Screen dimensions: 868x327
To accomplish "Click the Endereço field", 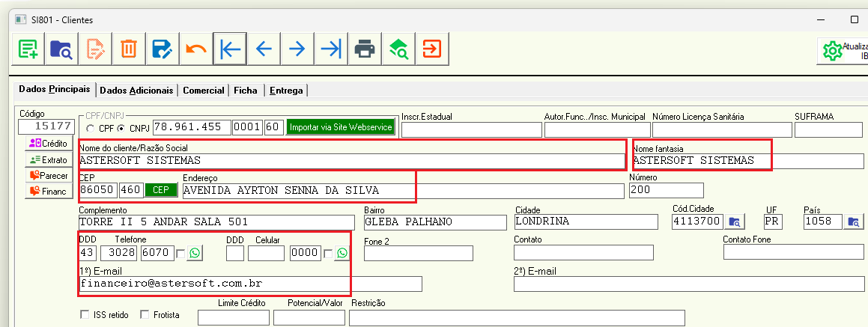I will click(x=403, y=190).
